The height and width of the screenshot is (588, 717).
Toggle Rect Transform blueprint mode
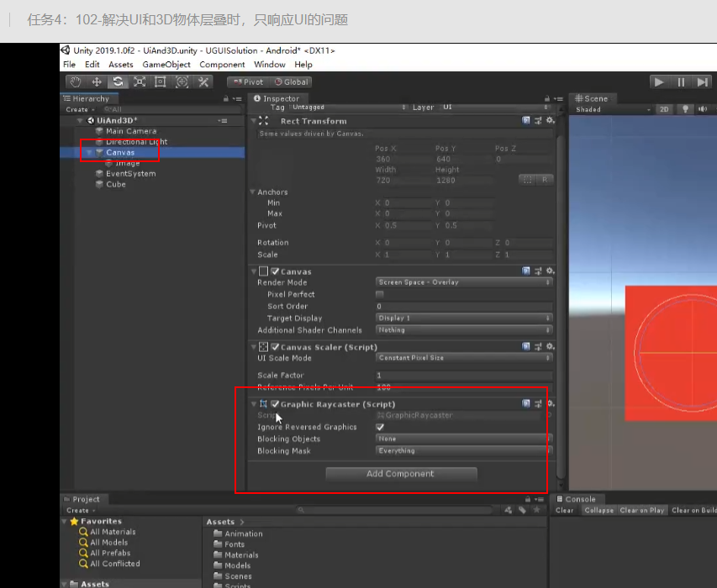tap(527, 180)
